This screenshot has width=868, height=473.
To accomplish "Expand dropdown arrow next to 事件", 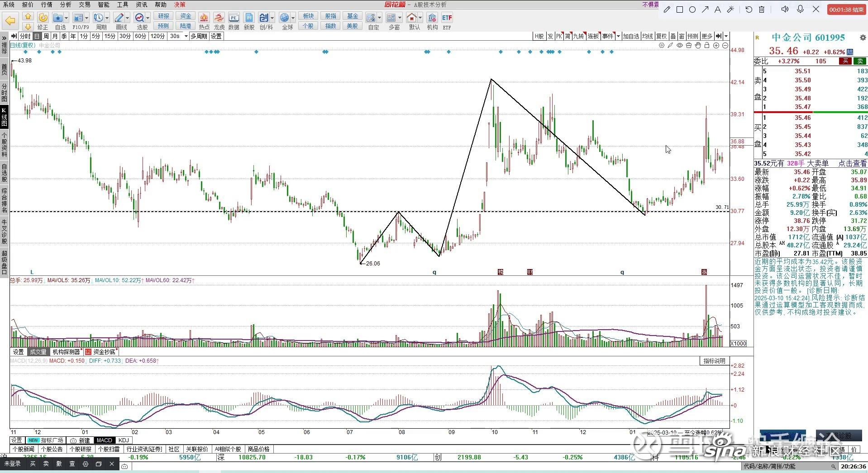I will 618,36.
